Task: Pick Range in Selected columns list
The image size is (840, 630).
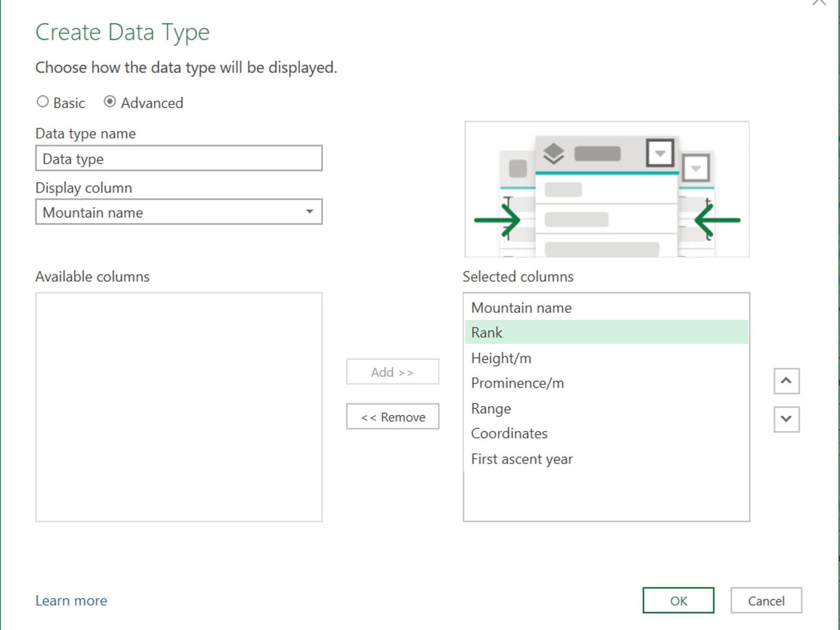Action: coord(491,408)
